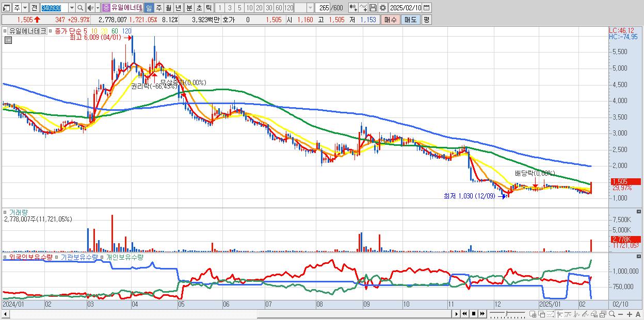Open the chart settings gear icon
Viewport: 644px width, 320px height.
coord(382,8)
